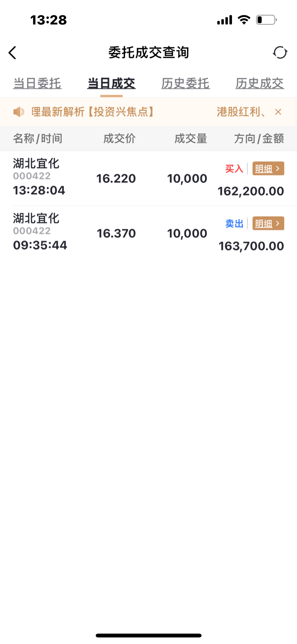Tap the 名称/时间 column header
Screen dimensions: 297x644
click(38, 139)
